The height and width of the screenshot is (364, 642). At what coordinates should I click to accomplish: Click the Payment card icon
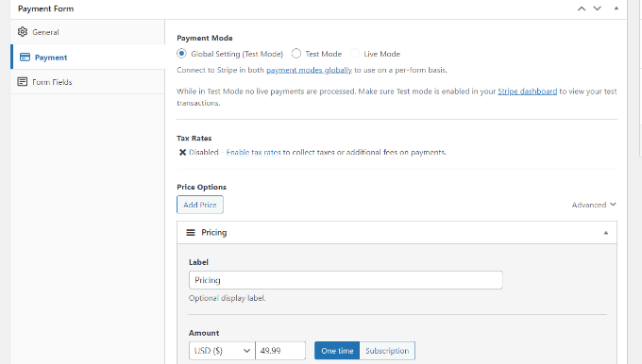(25, 58)
